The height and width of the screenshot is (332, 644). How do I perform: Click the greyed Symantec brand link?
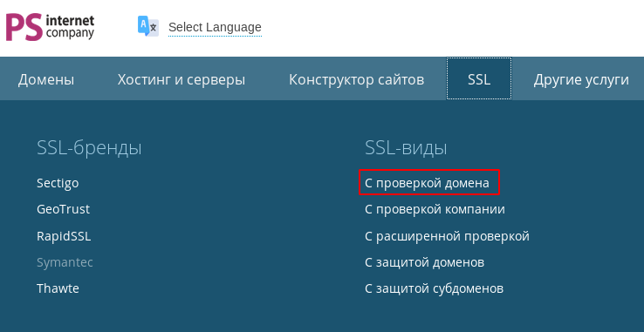65,262
